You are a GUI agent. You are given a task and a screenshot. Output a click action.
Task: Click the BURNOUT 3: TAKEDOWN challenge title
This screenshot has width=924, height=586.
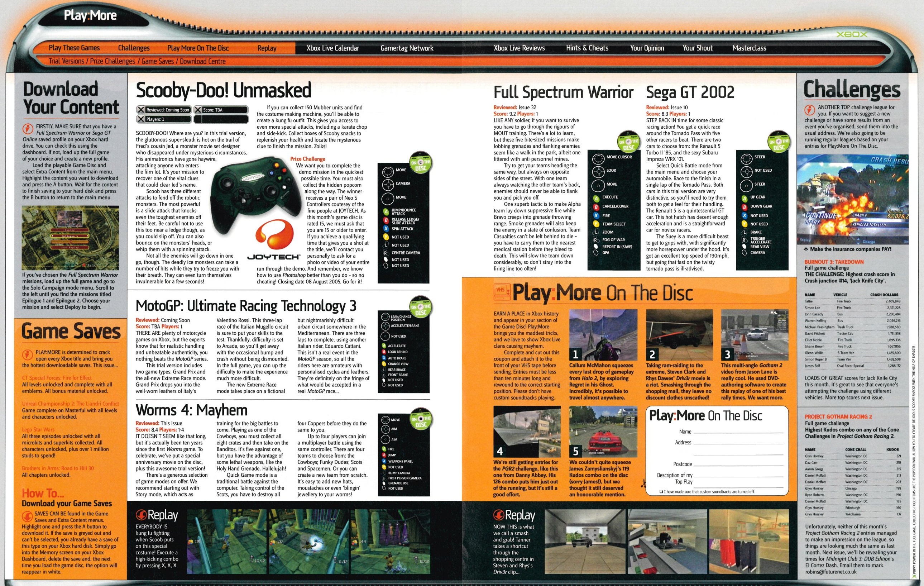(834, 262)
